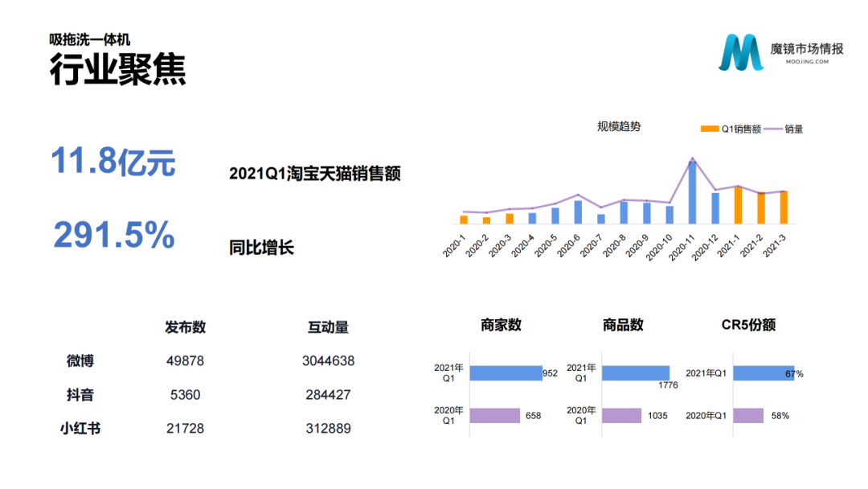Screen dimensions: 868x489
Task: Click the blue 1776 product bar
Action: [636, 373]
